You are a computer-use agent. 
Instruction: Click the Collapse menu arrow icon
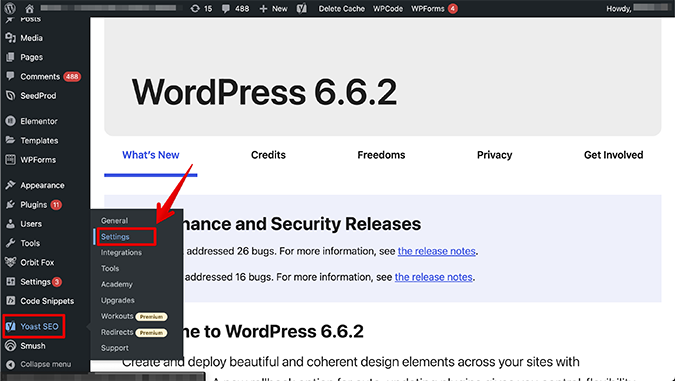10,364
